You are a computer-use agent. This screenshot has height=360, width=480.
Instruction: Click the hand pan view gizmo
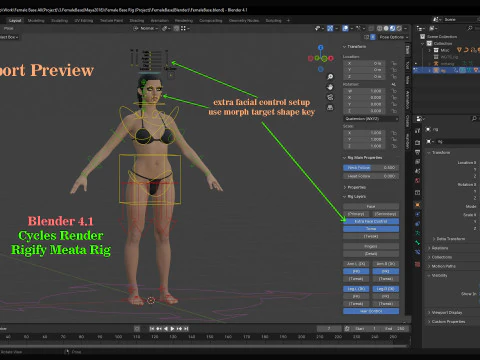[330, 87]
